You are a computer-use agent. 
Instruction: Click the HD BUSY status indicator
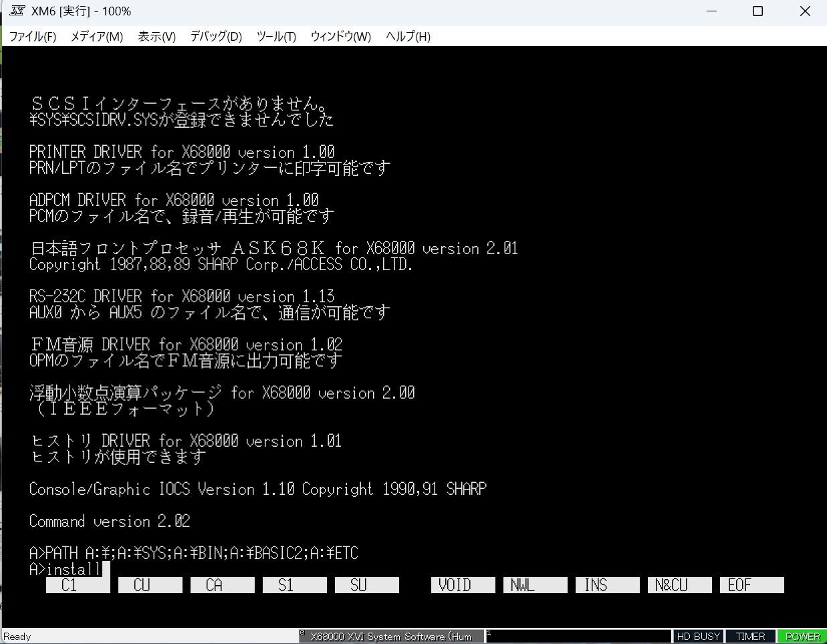pos(698,637)
